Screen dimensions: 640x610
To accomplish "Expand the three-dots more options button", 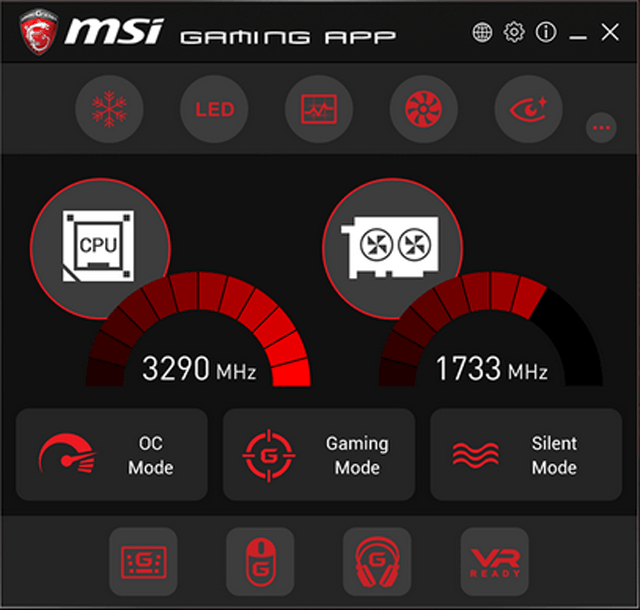I will (601, 128).
